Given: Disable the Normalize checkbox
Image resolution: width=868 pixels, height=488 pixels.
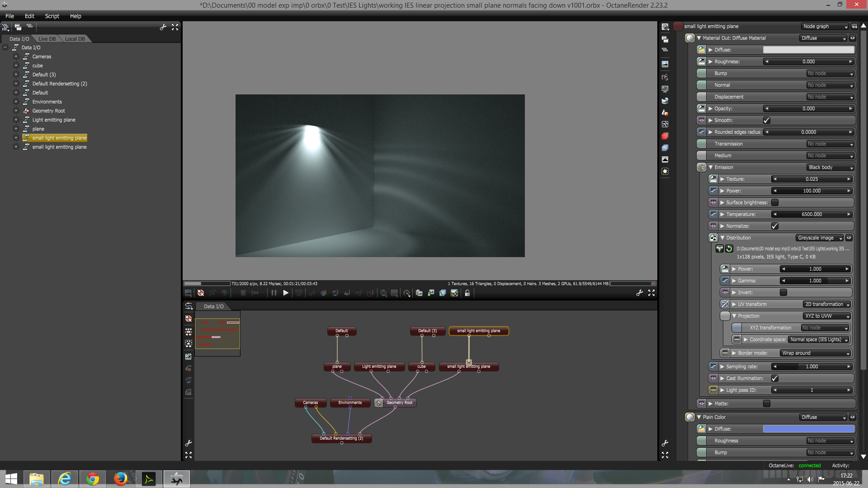Looking at the screenshot, I should 775,226.
